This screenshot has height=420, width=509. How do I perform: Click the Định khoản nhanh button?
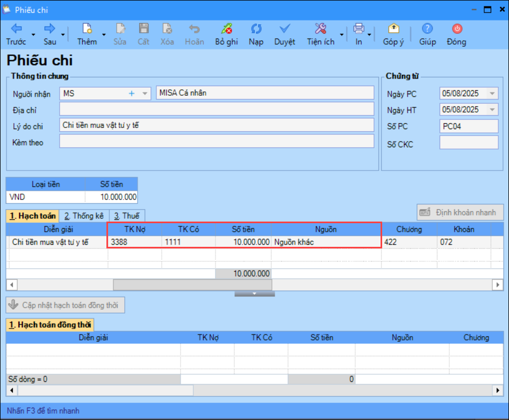point(460,212)
